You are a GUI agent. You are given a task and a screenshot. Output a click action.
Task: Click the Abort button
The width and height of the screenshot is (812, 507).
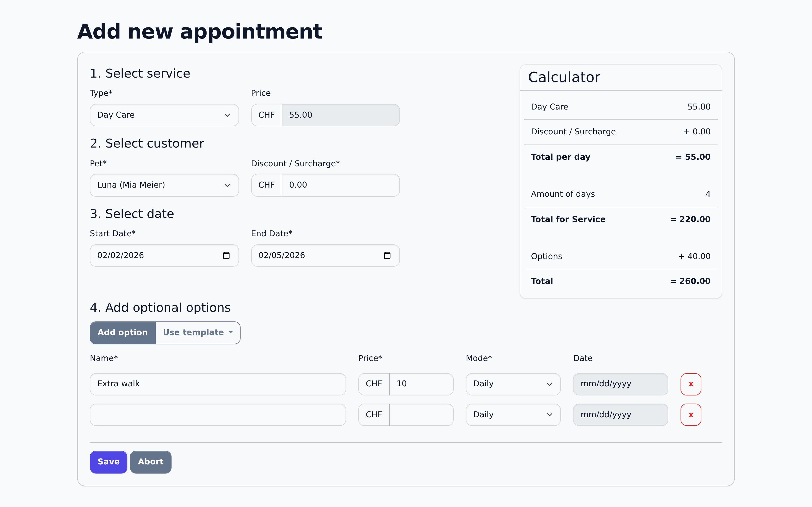(150, 462)
